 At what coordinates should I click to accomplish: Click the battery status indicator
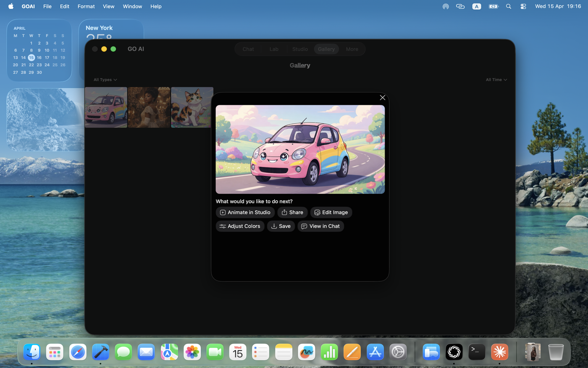(493, 6)
